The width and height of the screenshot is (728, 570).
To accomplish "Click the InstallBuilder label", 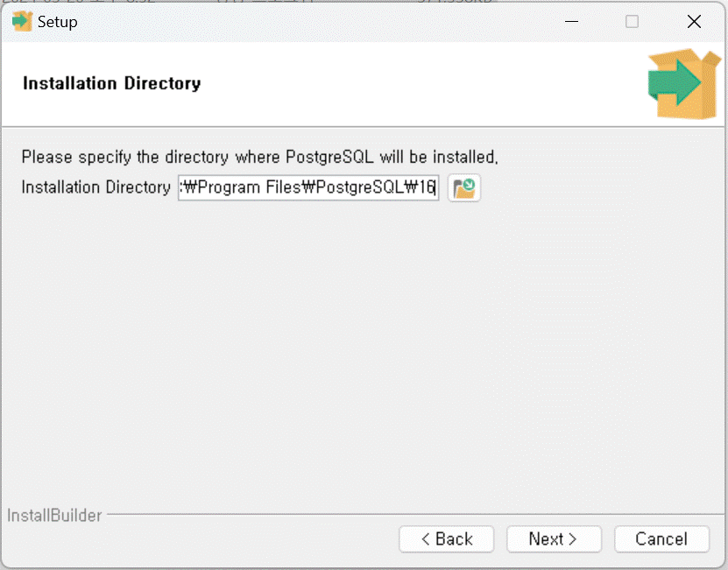I will click(54, 515).
